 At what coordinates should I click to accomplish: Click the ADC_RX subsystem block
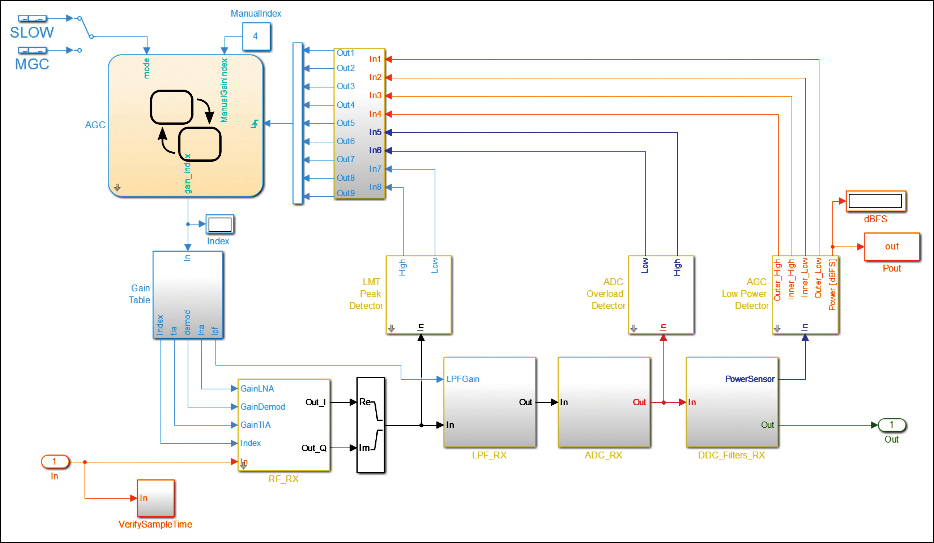point(604,402)
